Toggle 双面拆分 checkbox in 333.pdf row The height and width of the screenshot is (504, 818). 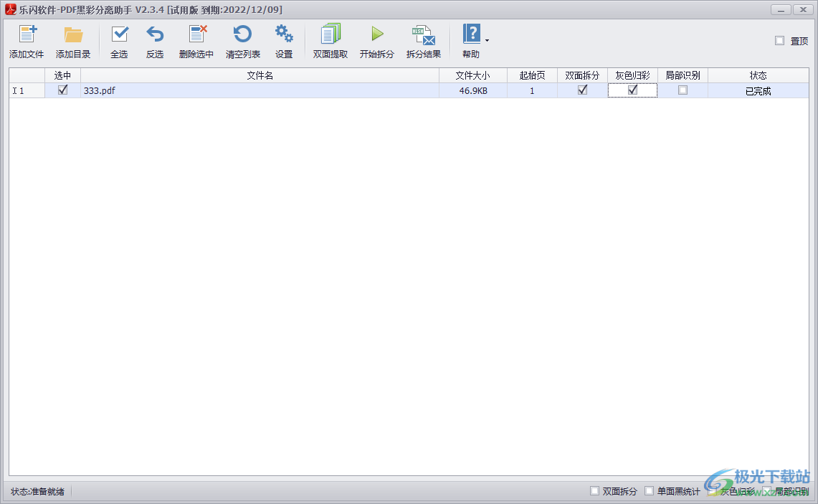click(582, 90)
